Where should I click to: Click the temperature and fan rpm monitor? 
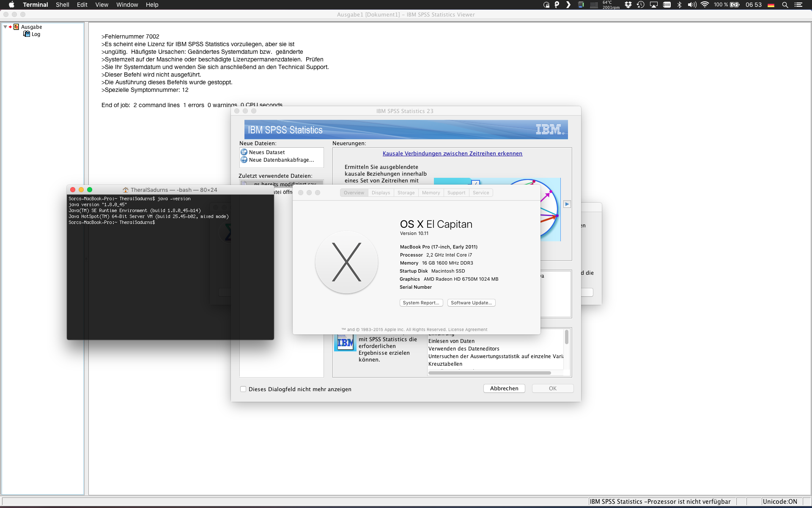pos(611,5)
